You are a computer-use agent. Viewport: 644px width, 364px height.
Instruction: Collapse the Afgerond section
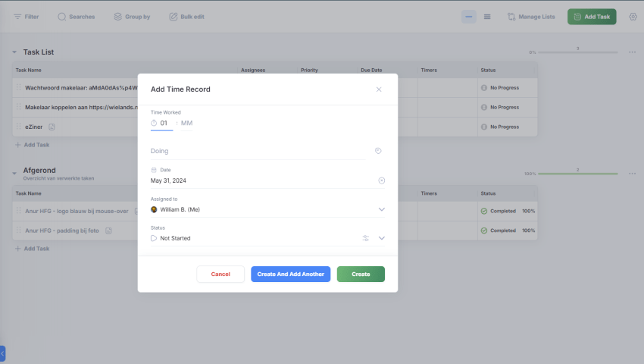coord(14,173)
